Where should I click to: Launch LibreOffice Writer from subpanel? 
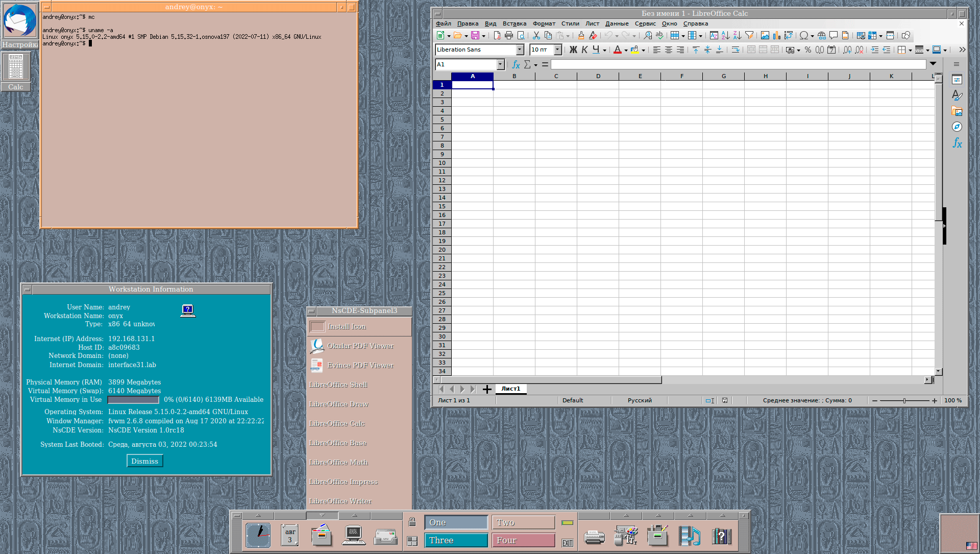coord(340,501)
